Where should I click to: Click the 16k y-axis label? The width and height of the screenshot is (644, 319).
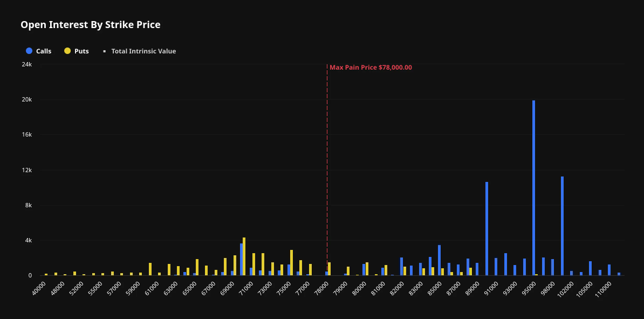click(27, 135)
